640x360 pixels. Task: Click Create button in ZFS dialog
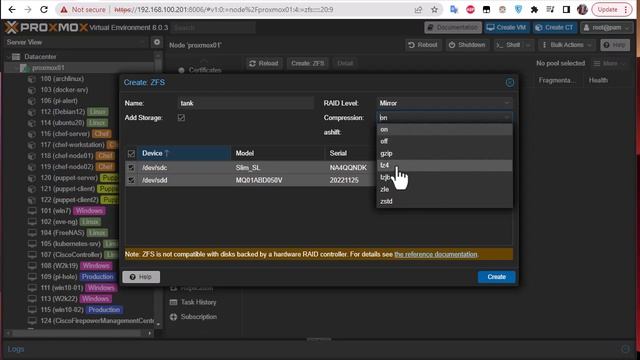[x=496, y=277]
